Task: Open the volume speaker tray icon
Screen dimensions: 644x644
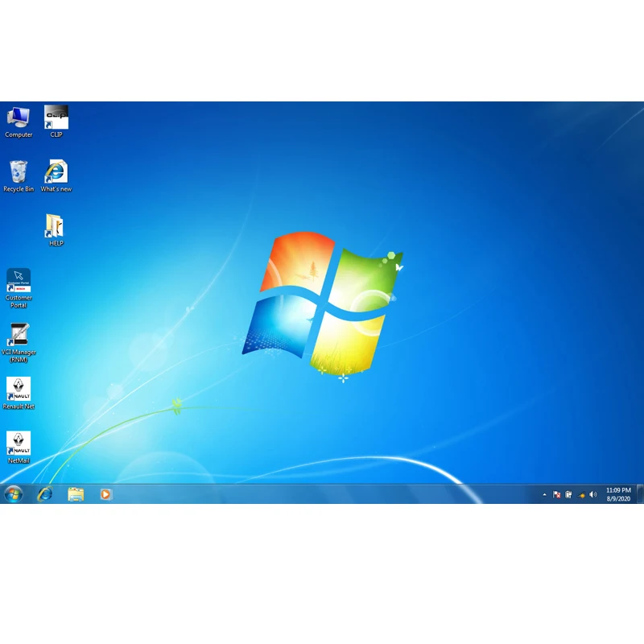Action: pyautogui.click(x=593, y=494)
